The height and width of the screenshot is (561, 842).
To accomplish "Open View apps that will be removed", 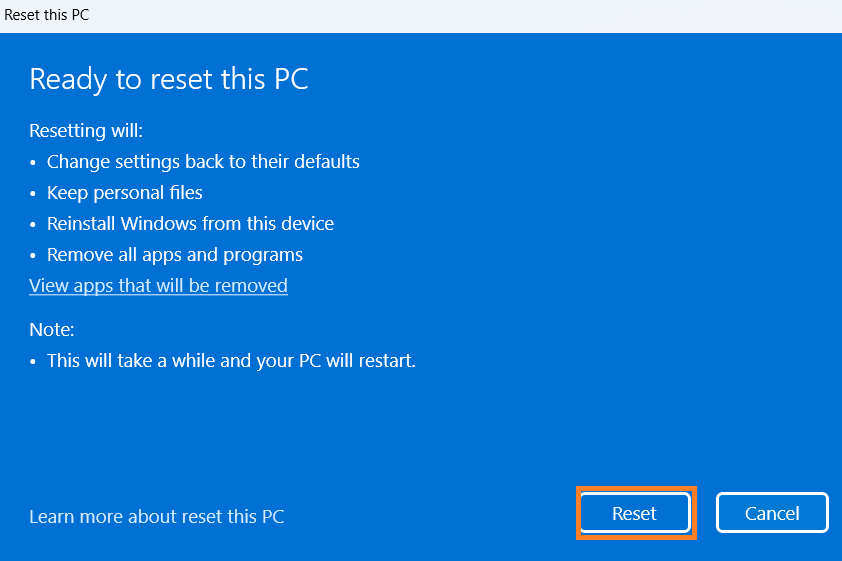I will 158,286.
